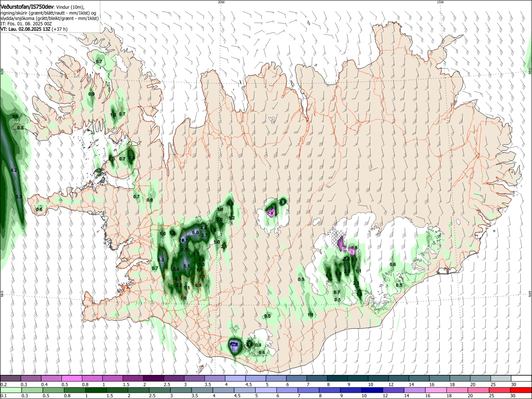532x399 pixels.
Task: Select the bright red rain swatch after 30
Action: pos(521,390)
